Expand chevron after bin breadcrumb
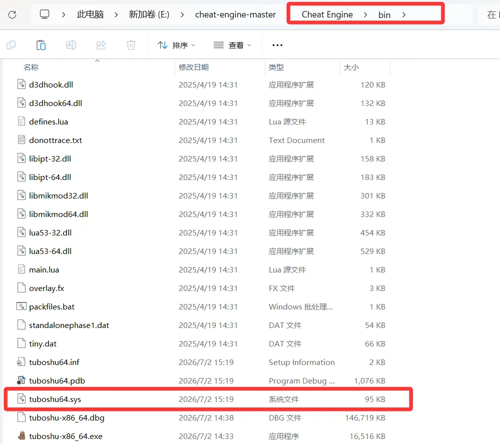This screenshot has width=500, height=448. coord(404,14)
